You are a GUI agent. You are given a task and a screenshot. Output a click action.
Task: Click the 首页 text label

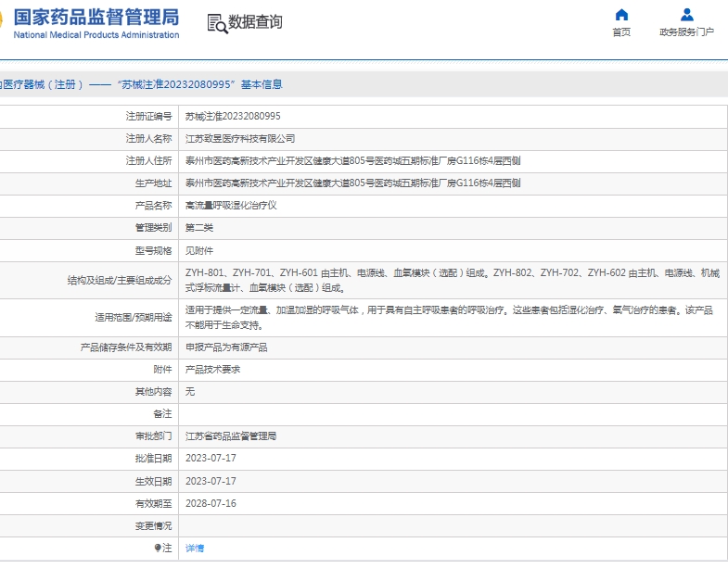point(621,32)
